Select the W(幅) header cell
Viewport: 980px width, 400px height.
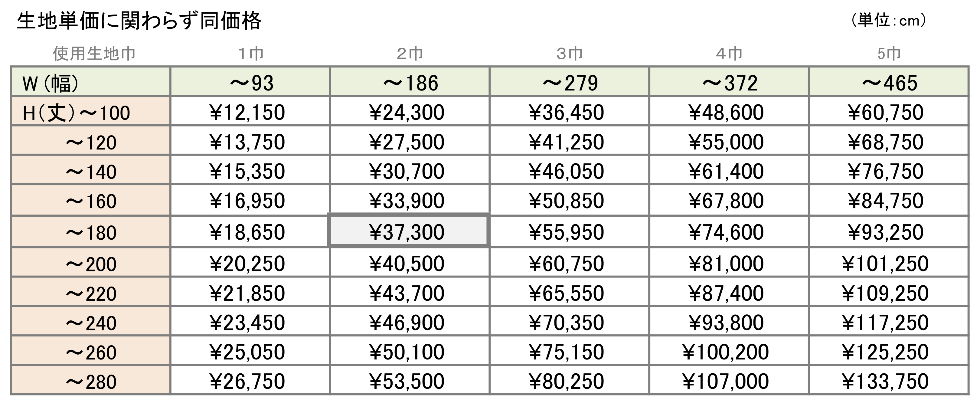click(90, 81)
